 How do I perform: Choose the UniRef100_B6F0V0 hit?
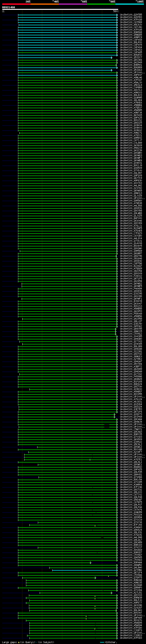point(131,218)
